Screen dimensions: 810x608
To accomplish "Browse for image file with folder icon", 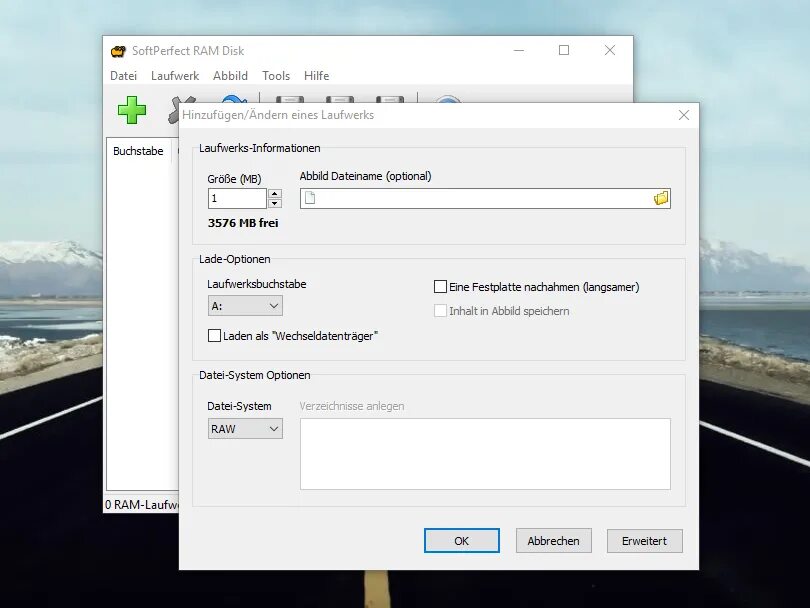I will [661, 198].
